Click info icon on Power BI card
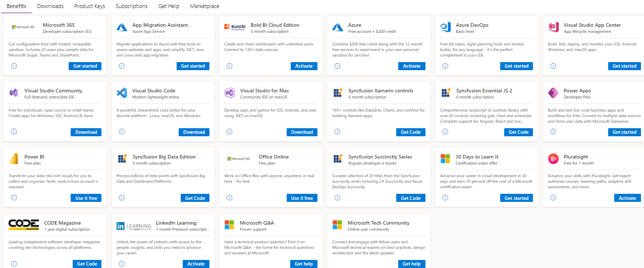Image resolution: width=644 pixels, height=268 pixels. [x=14, y=198]
